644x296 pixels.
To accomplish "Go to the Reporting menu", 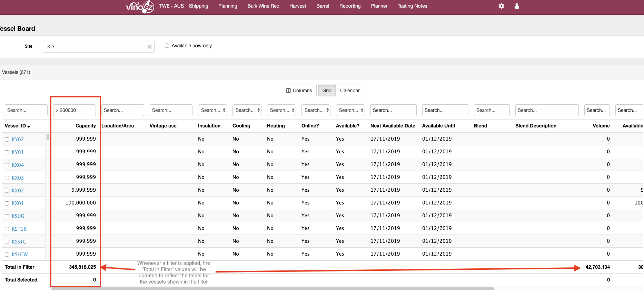I will pyautogui.click(x=350, y=6).
